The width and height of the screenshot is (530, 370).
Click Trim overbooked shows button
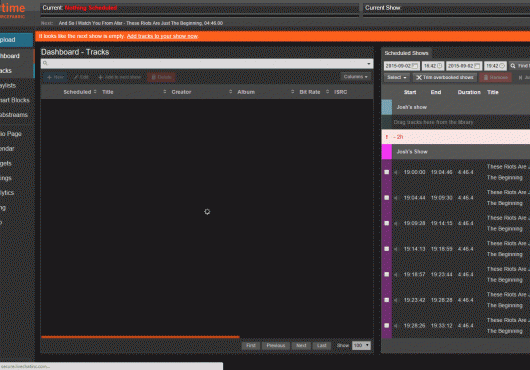coord(444,77)
